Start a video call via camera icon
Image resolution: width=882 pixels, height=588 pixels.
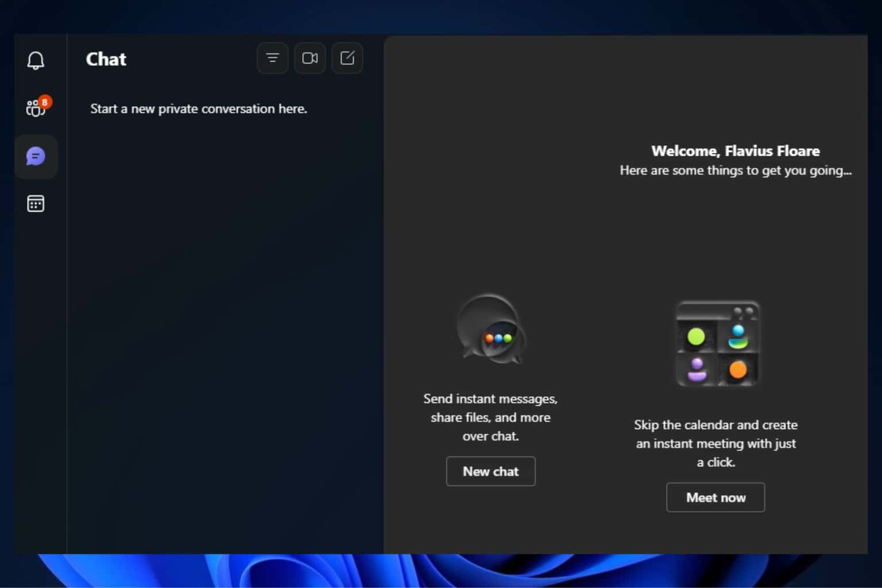(310, 58)
